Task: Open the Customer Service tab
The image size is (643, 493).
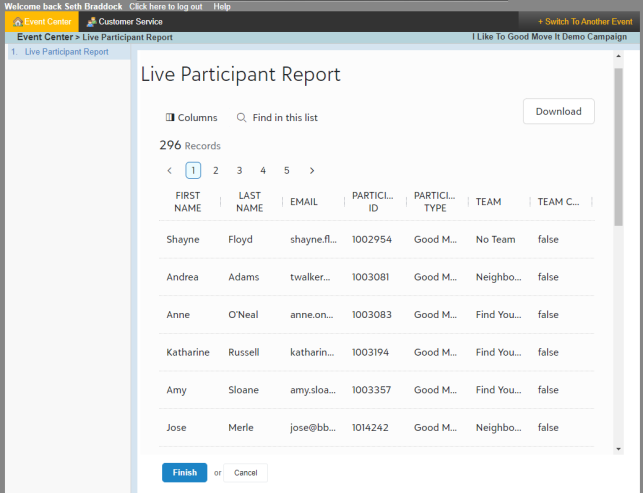Action: click(124, 22)
